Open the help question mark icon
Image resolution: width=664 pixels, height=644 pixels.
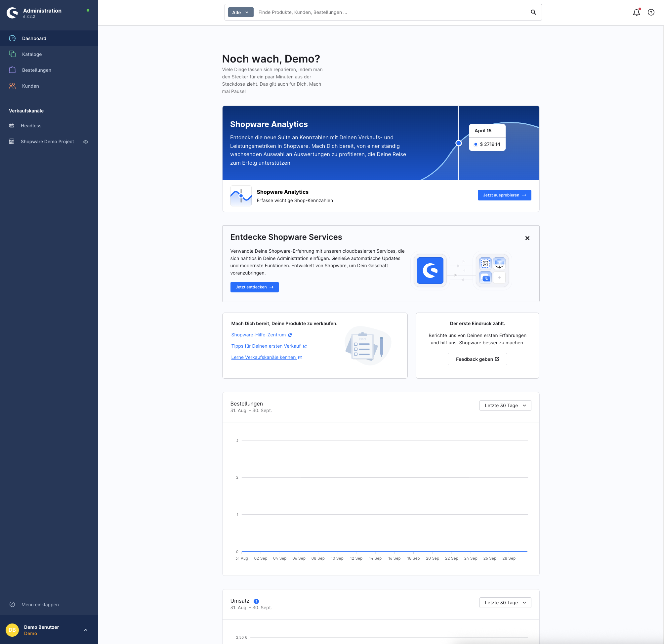coord(651,13)
